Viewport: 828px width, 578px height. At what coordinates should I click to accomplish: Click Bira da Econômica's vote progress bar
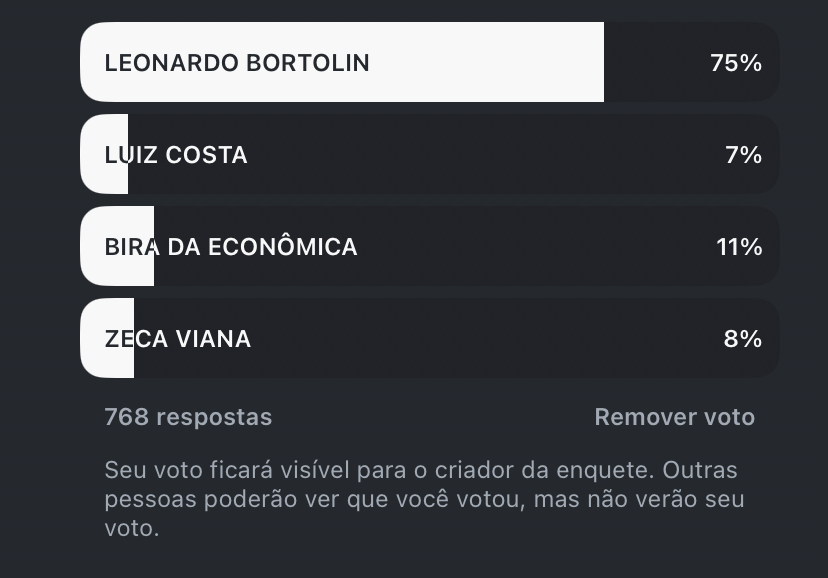[x=115, y=246]
